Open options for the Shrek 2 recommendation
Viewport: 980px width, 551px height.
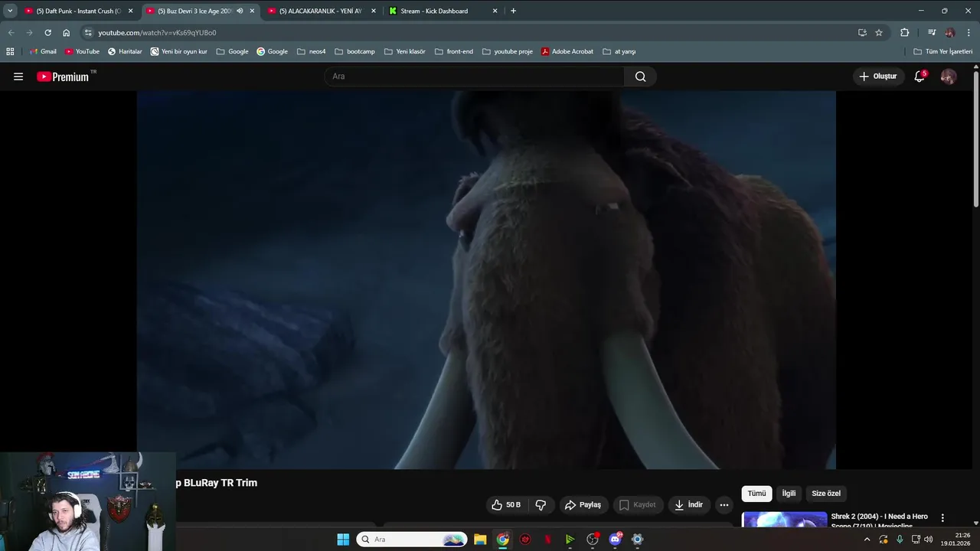point(942,518)
